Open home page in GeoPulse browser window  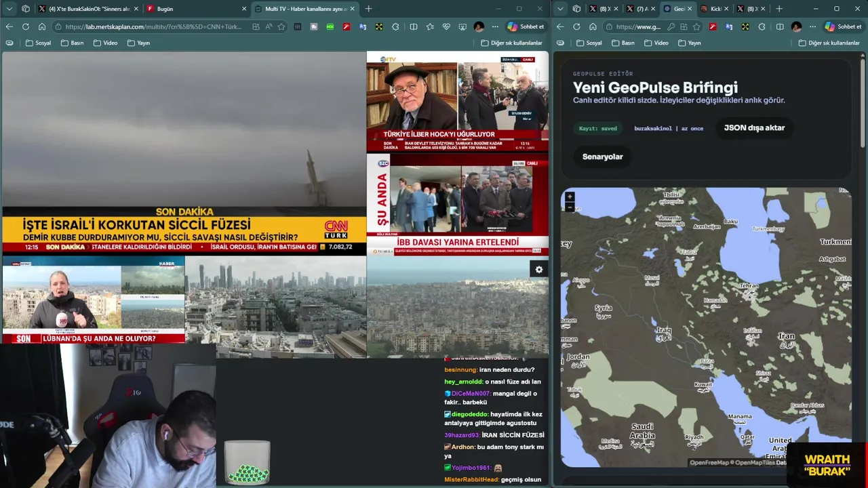(x=593, y=26)
